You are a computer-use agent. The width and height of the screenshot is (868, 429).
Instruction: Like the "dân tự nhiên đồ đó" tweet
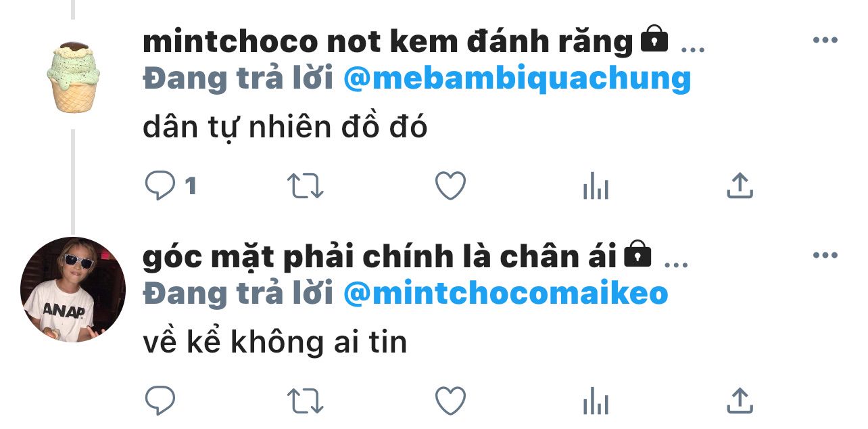point(450,186)
